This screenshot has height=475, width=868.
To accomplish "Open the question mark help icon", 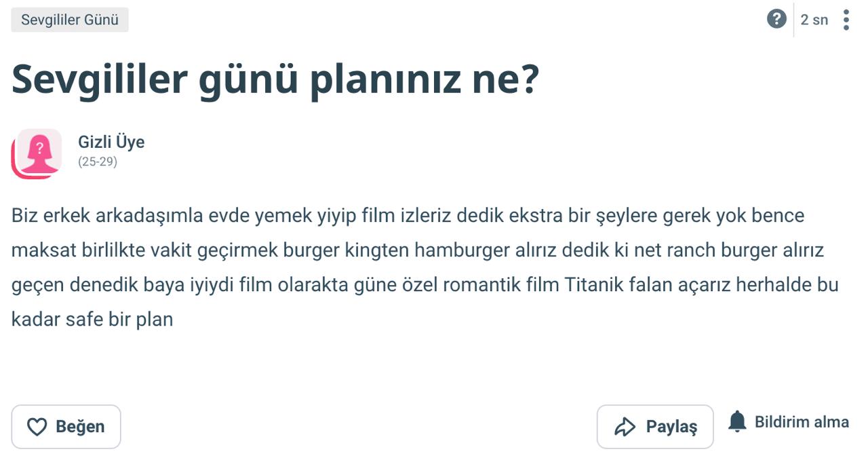I will 776,19.
